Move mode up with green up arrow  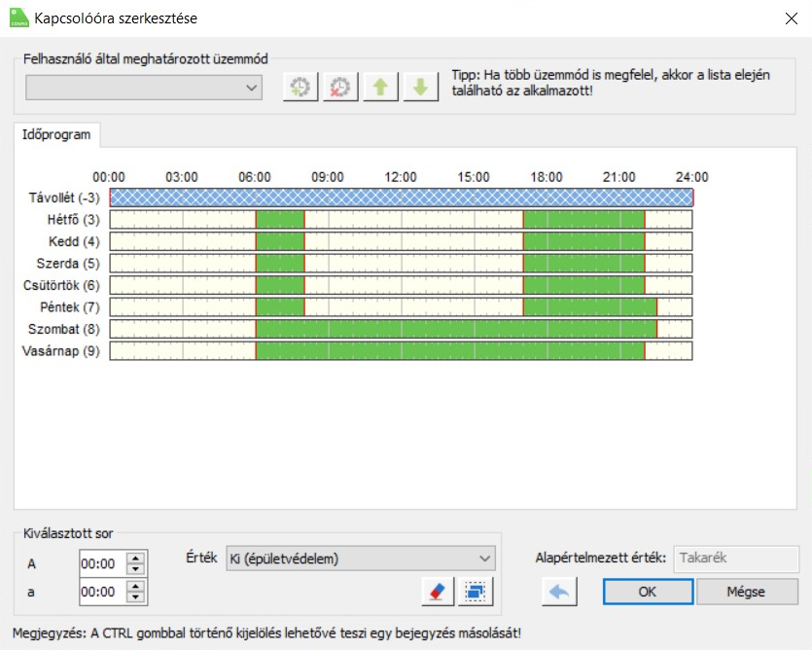tap(380, 87)
